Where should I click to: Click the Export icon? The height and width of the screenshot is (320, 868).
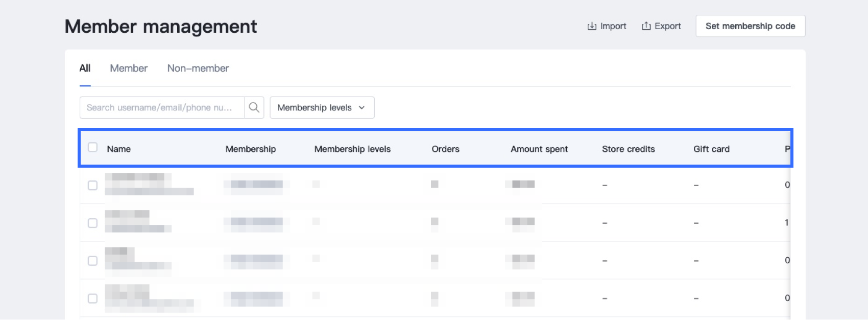click(x=646, y=26)
